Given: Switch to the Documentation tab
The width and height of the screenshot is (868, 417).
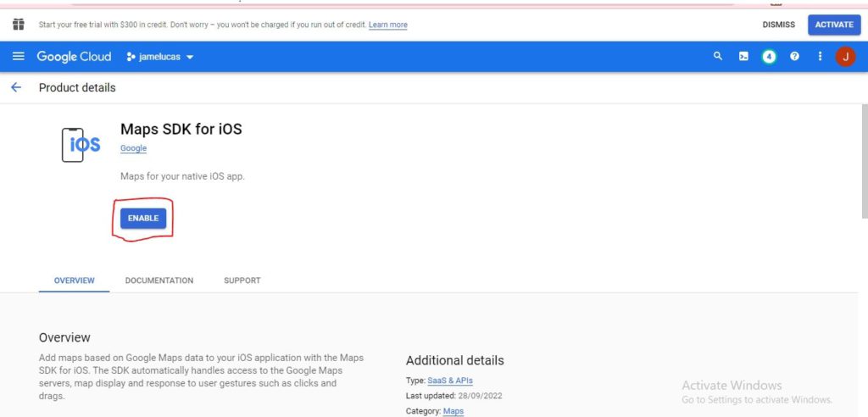Looking at the screenshot, I should click(159, 281).
